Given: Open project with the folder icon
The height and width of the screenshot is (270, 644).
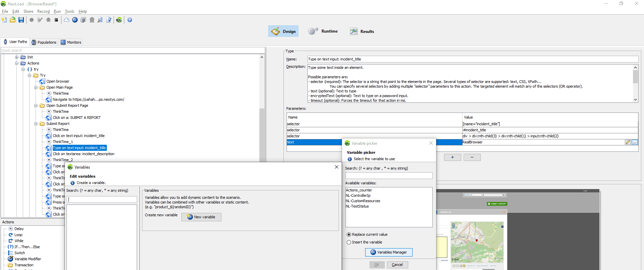Looking at the screenshot, I should (13, 20).
